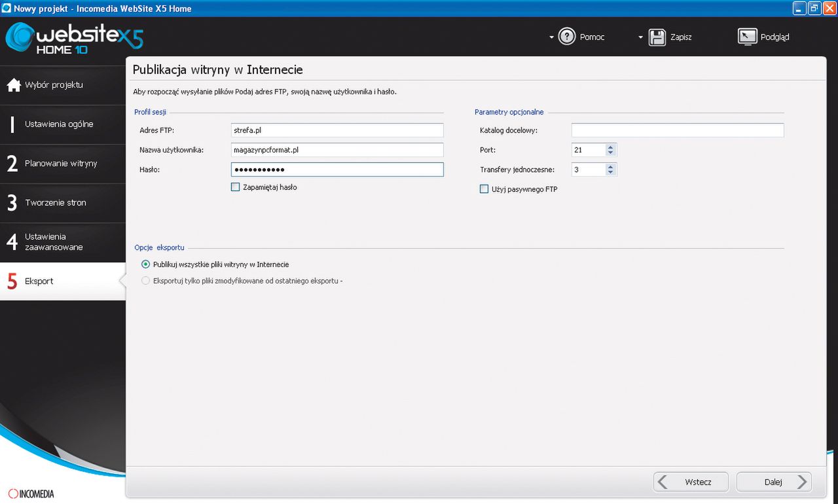Click the Transfery jednoczesne number field
This screenshot has width=838, height=504.
pos(588,170)
